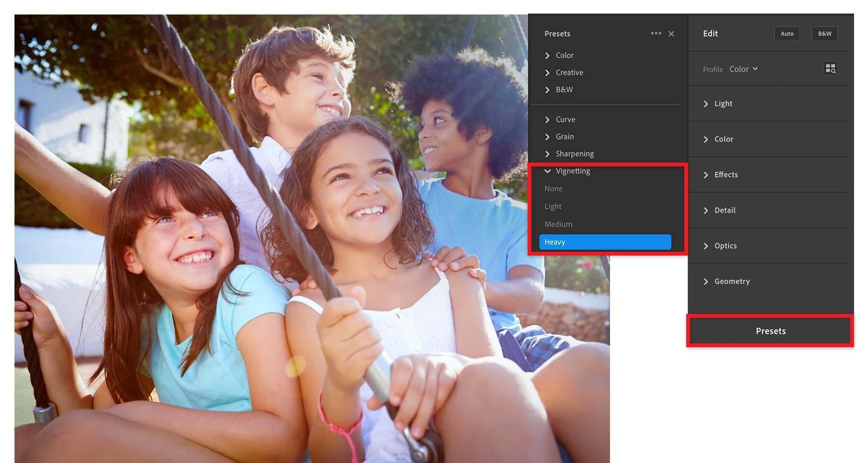This screenshot has width=868, height=463.
Task: Select the Medium vignetting preset
Action: pyautogui.click(x=558, y=224)
